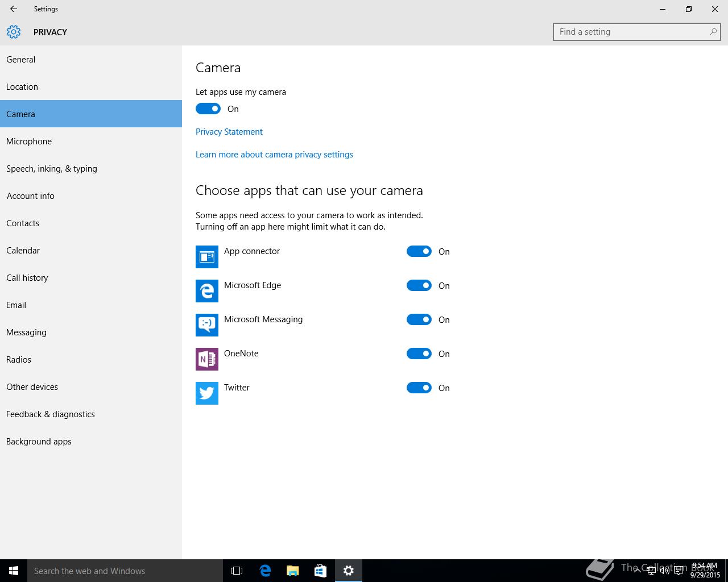The width and height of the screenshot is (728, 582).
Task: Open the Privacy Statement link
Action: (229, 131)
